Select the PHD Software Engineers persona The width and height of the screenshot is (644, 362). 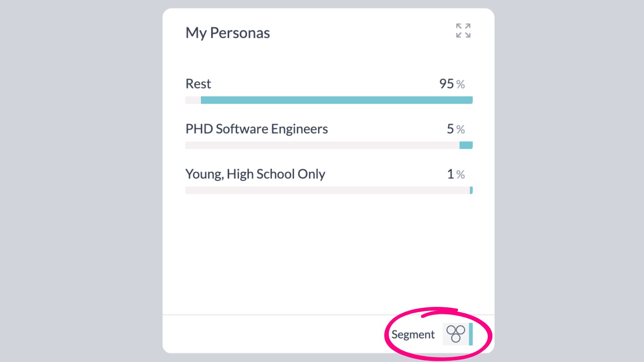tap(256, 129)
